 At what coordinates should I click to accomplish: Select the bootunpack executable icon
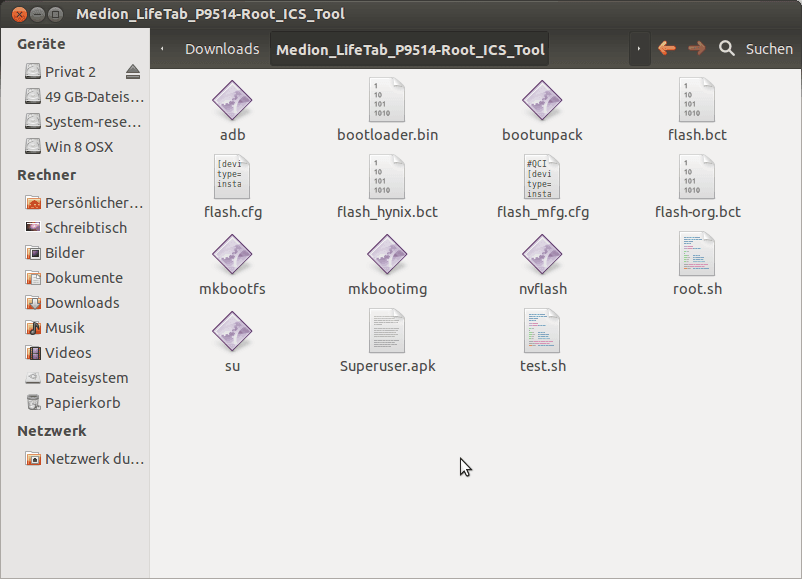coord(542,100)
